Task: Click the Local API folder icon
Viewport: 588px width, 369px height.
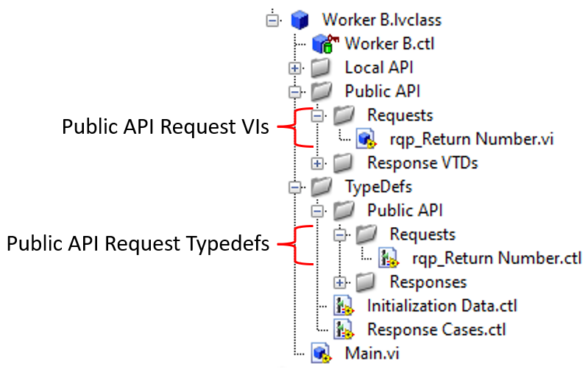Action: (x=320, y=68)
